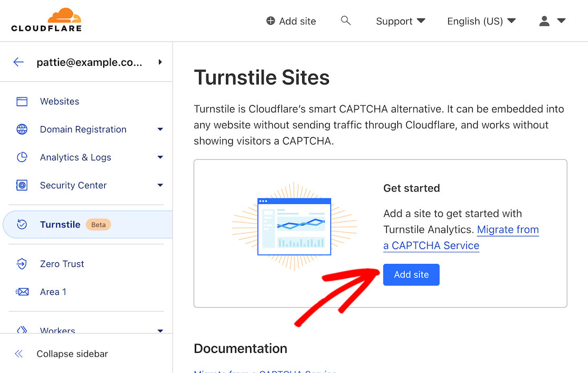Image resolution: width=588 pixels, height=373 pixels.
Task: Expand the pattie@example.co account switcher arrow
Action: pyautogui.click(x=160, y=62)
